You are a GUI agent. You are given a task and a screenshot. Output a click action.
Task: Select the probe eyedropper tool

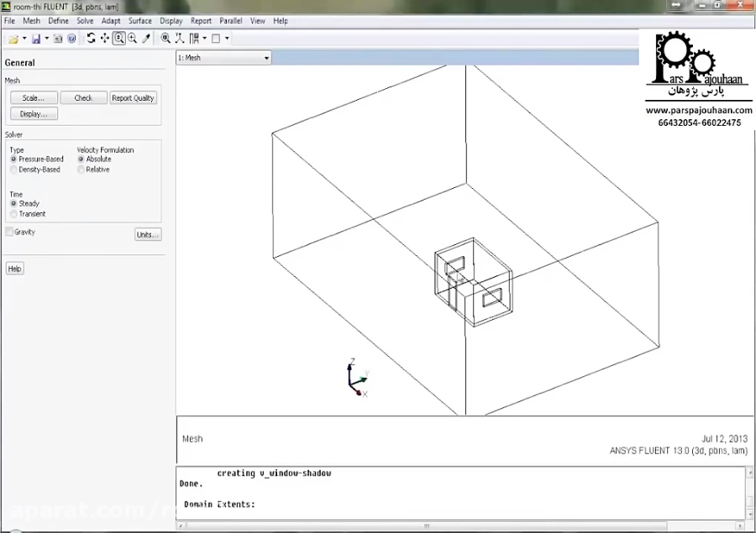146,39
